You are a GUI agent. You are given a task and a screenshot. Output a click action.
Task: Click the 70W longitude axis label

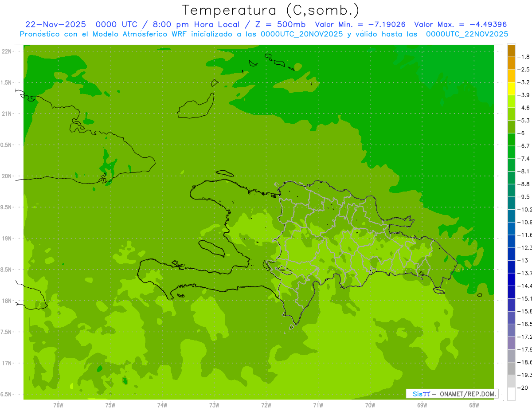pos(370,405)
